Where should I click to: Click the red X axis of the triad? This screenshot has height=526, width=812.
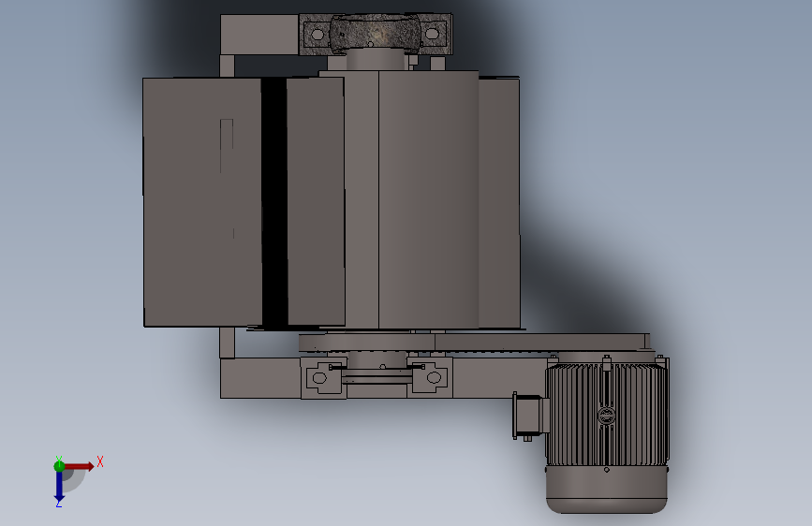[79, 466]
